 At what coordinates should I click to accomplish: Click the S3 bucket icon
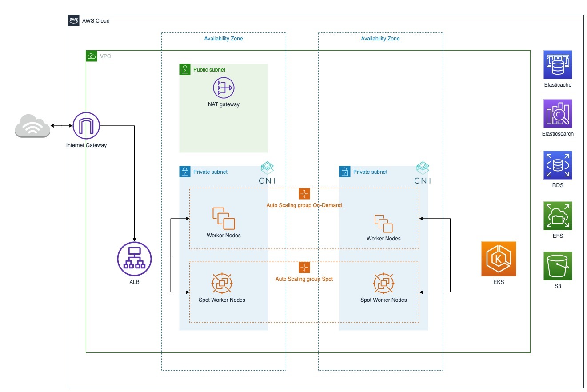pyautogui.click(x=558, y=266)
